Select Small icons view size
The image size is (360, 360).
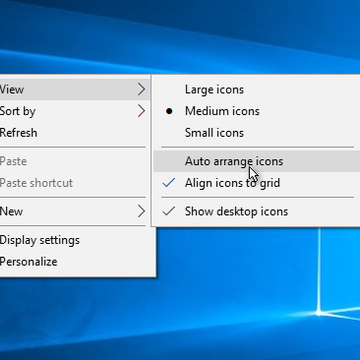point(257,133)
